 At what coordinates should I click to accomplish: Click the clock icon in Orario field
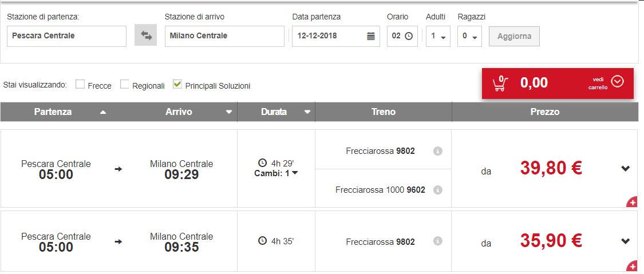(x=408, y=36)
